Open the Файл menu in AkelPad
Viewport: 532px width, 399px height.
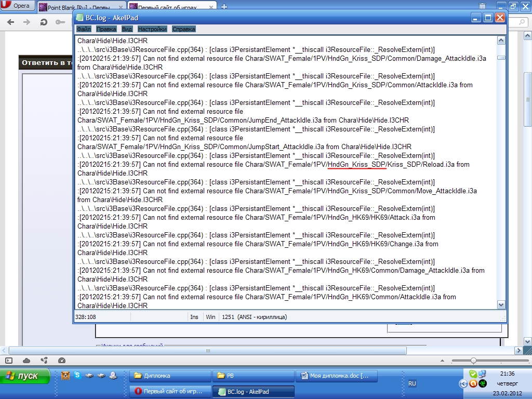click(x=84, y=29)
